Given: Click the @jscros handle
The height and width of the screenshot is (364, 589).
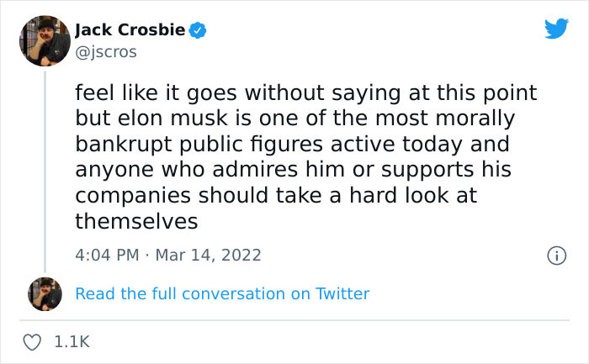Looking at the screenshot, I should pos(106,52).
